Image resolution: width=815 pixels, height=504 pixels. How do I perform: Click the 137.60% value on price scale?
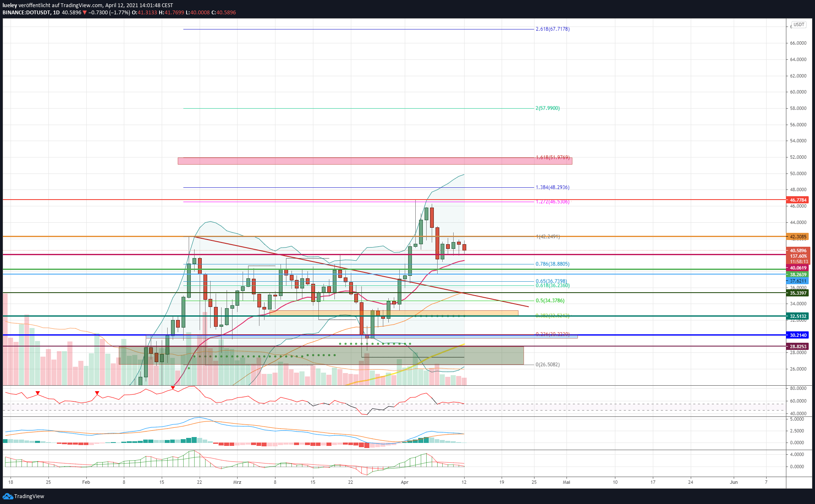[x=798, y=256]
